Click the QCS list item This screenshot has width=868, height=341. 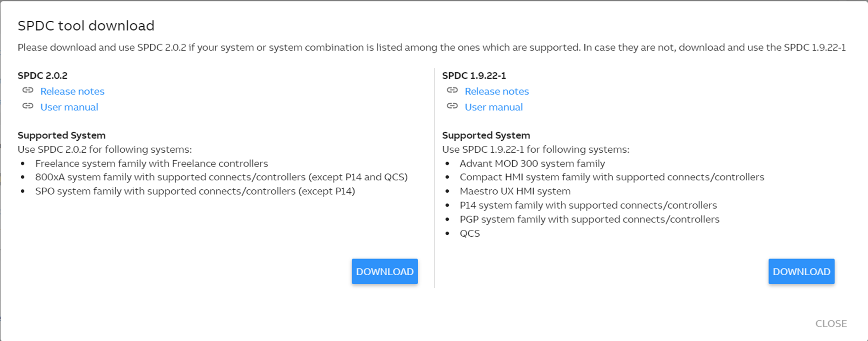pos(470,233)
